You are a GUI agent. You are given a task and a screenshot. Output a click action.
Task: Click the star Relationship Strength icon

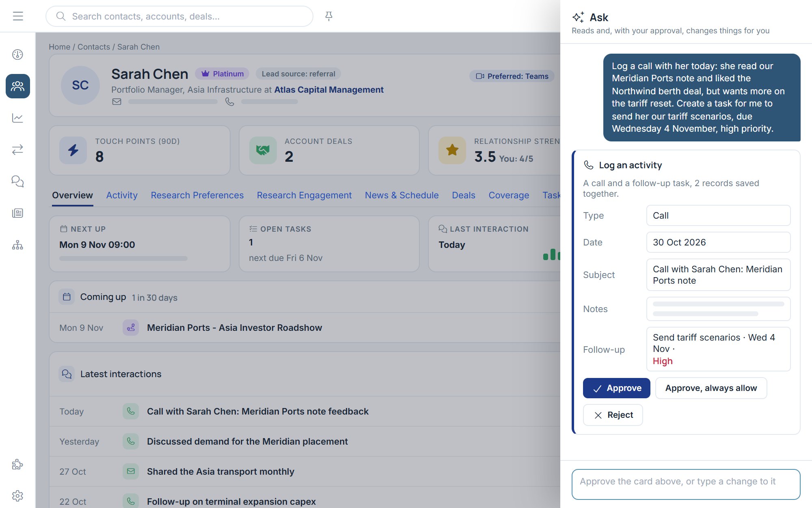(x=452, y=150)
